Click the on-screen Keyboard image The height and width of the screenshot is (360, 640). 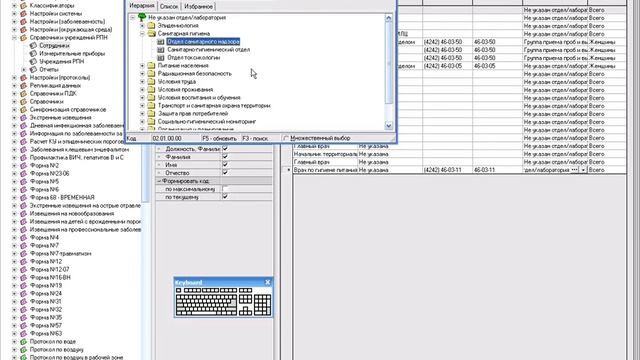coord(223,301)
